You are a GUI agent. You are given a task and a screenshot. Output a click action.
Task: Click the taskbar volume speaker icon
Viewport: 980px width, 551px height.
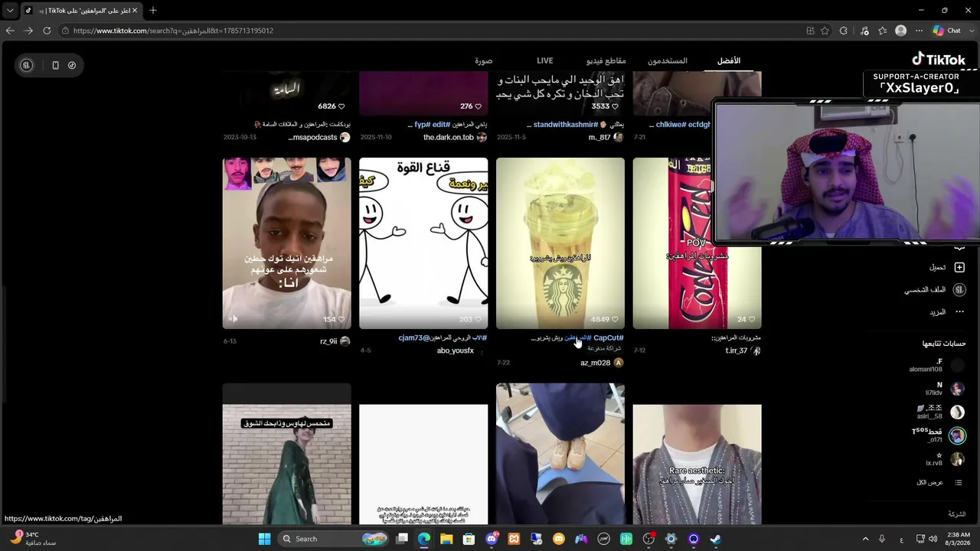(x=933, y=539)
